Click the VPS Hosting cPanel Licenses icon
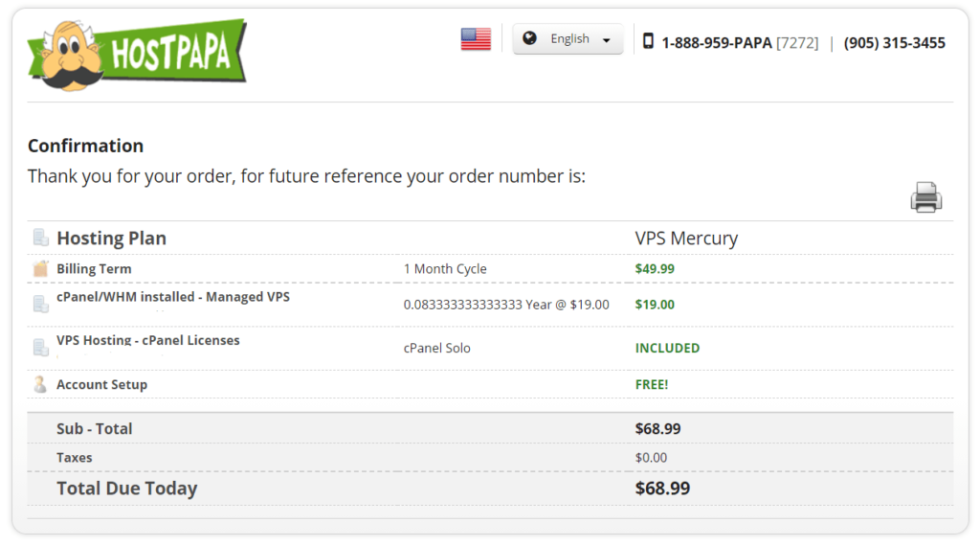The width and height of the screenshot is (980, 546). pyautogui.click(x=40, y=348)
